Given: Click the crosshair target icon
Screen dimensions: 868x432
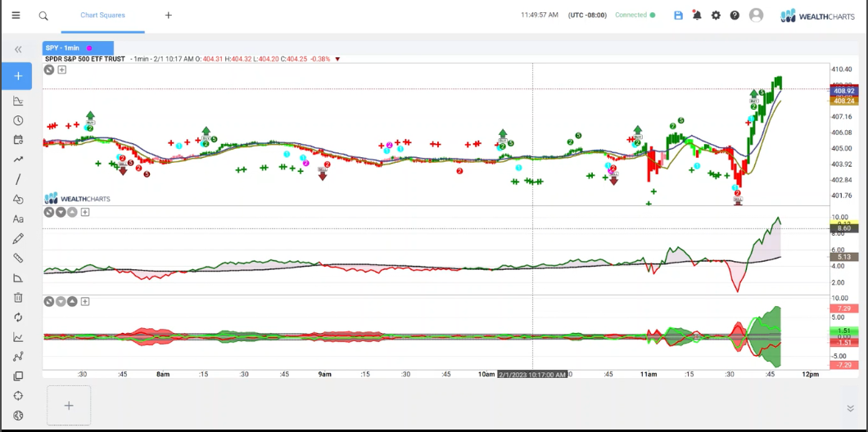Looking at the screenshot, I should [x=18, y=396].
